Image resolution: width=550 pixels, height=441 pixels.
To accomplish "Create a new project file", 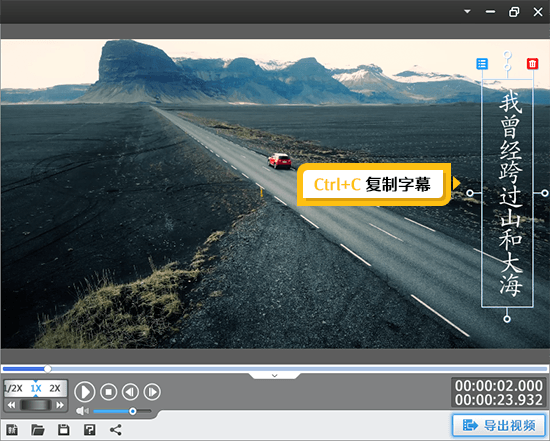I will pos(12,430).
